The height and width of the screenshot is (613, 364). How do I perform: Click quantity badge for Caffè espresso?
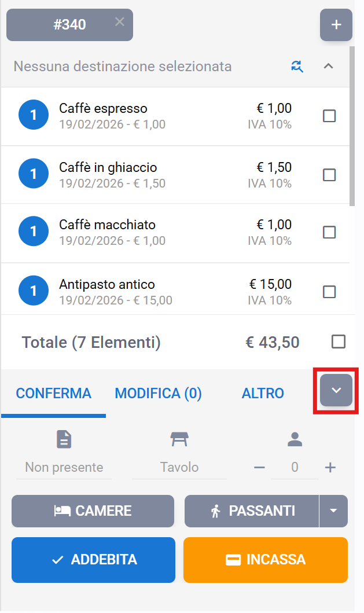[x=33, y=115]
